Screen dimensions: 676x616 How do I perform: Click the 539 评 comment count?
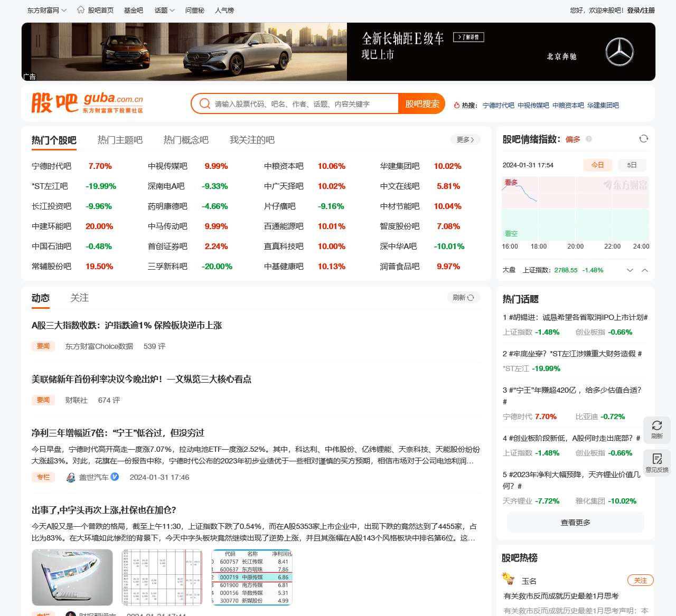coord(154,346)
